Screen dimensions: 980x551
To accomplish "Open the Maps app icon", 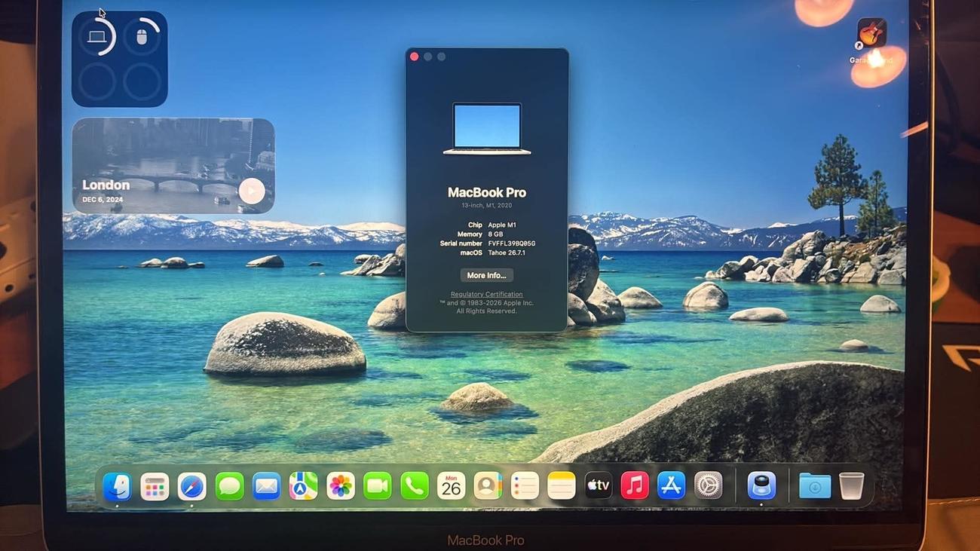I will tap(303, 486).
